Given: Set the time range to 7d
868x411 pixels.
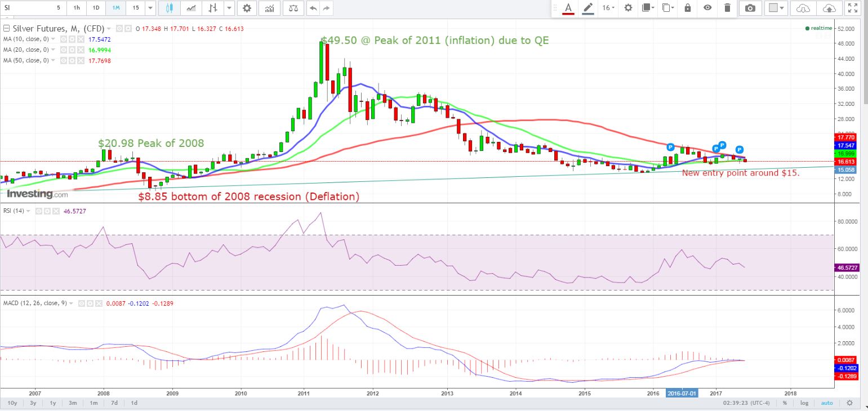Looking at the screenshot, I should [x=114, y=403].
